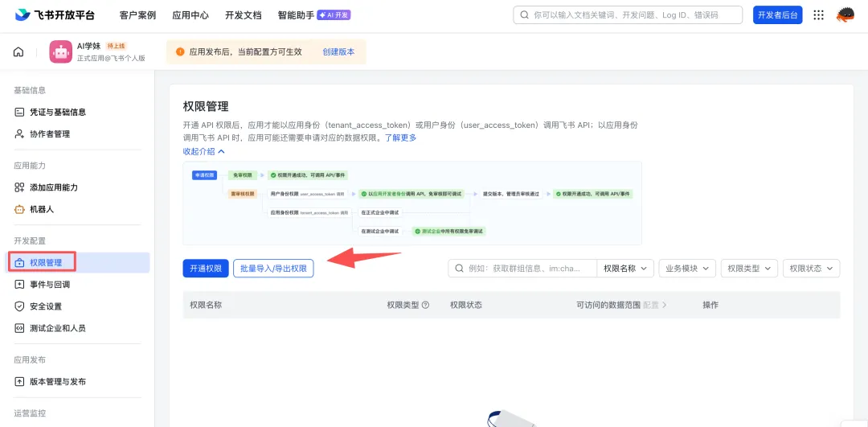Click the AI学妹 app name
This screenshot has width=868, height=427.
point(88,46)
